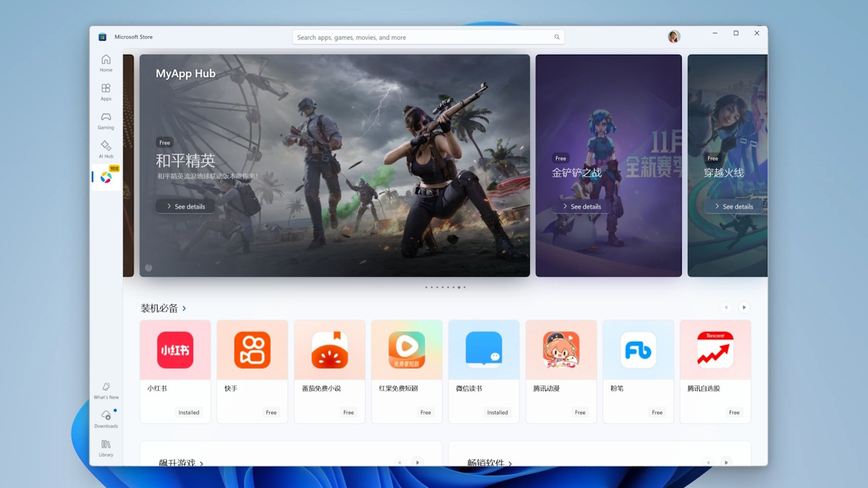Click the 和平精英 title text
Screen dimensions: 868x488
point(186,160)
